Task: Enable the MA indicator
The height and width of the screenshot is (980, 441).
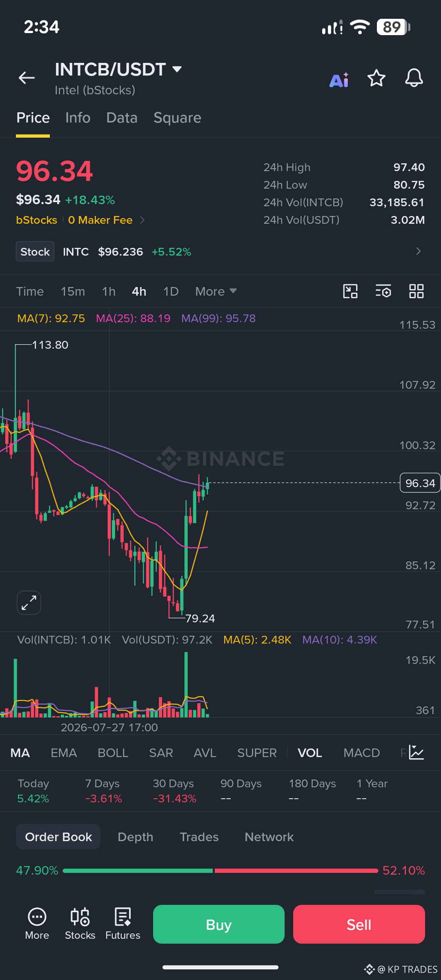Action: [x=20, y=753]
